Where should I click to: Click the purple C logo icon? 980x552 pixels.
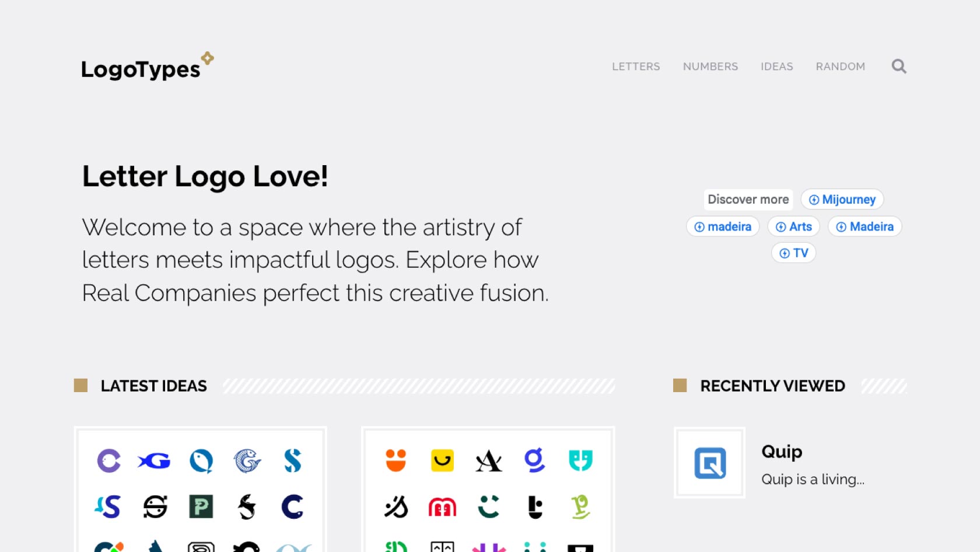coord(108,460)
